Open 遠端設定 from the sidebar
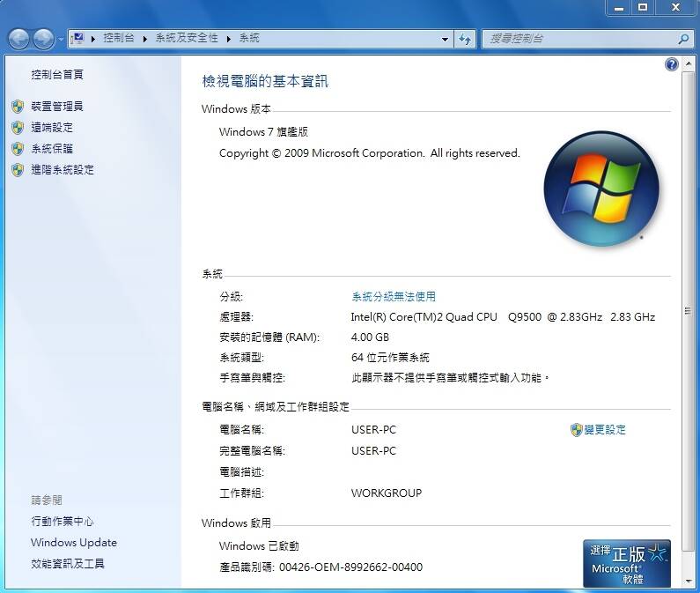Screen dimensions: 700x593 pyautogui.click(x=52, y=128)
